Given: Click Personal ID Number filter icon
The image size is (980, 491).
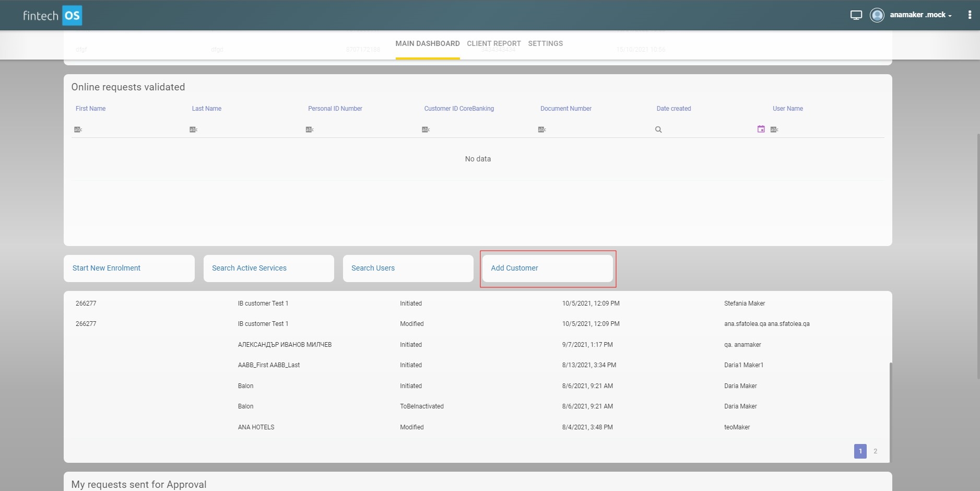Looking at the screenshot, I should (310, 130).
